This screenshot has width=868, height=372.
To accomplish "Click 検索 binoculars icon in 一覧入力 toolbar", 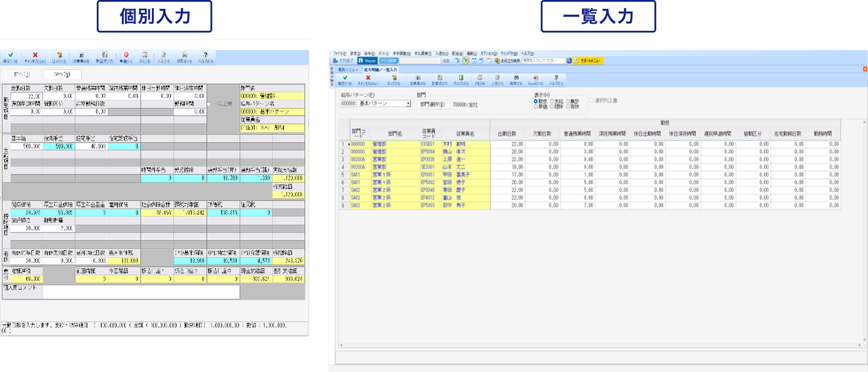I will [x=516, y=79].
